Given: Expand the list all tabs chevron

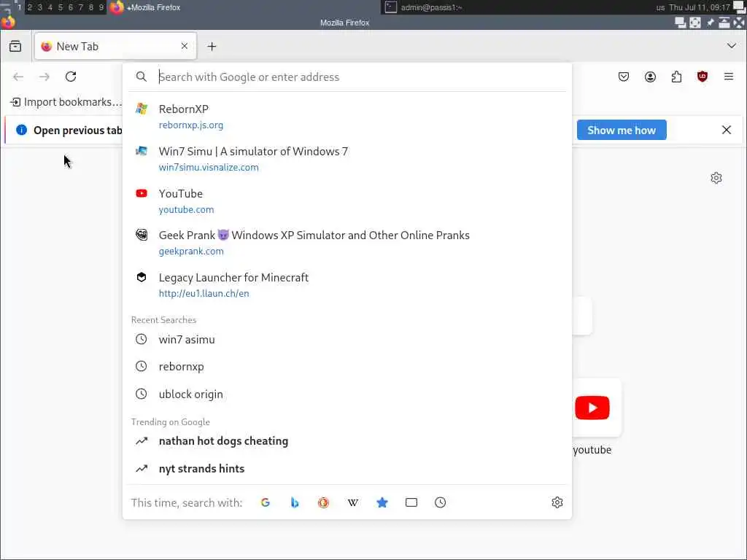Looking at the screenshot, I should click(731, 46).
